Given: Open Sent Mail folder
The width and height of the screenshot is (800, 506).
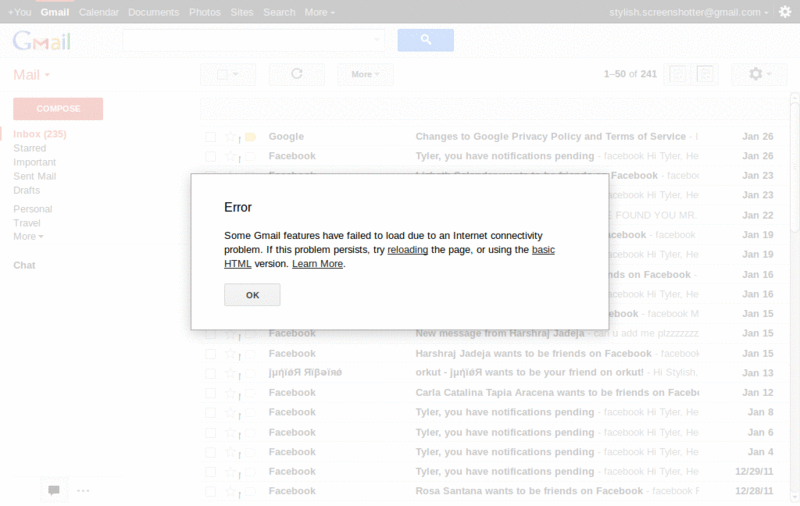Looking at the screenshot, I should pos(34,176).
